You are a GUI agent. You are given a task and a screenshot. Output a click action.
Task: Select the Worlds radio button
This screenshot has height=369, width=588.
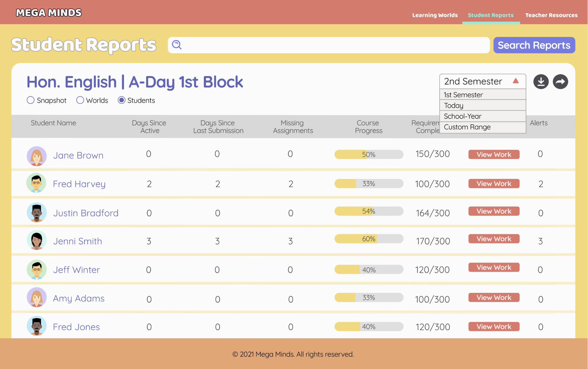(80, 100)
